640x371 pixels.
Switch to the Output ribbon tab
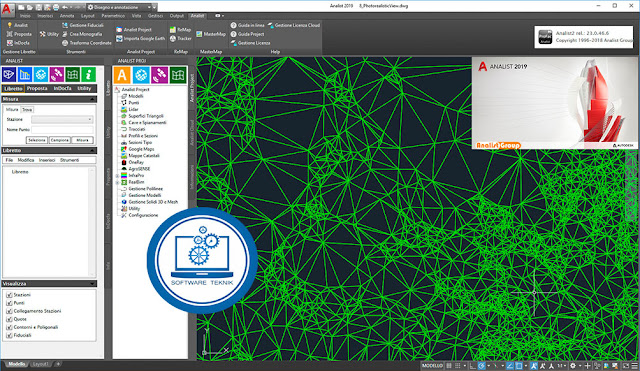(x=177, y=16)
